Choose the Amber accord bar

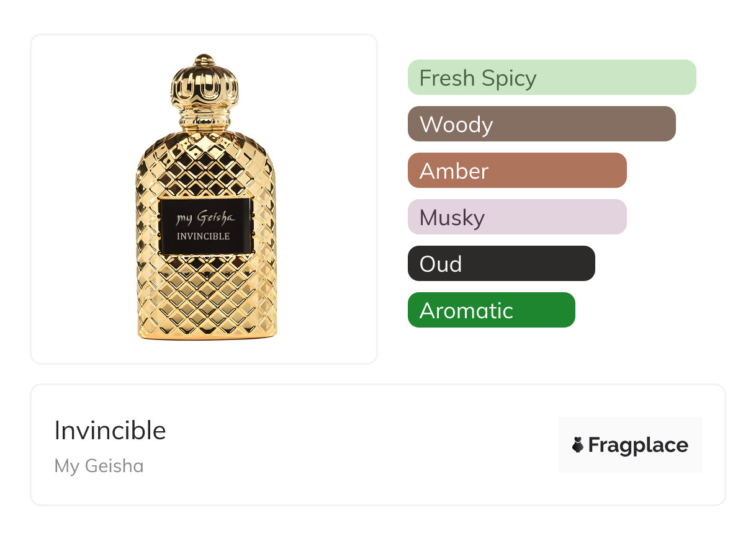[x=516, y=171]
